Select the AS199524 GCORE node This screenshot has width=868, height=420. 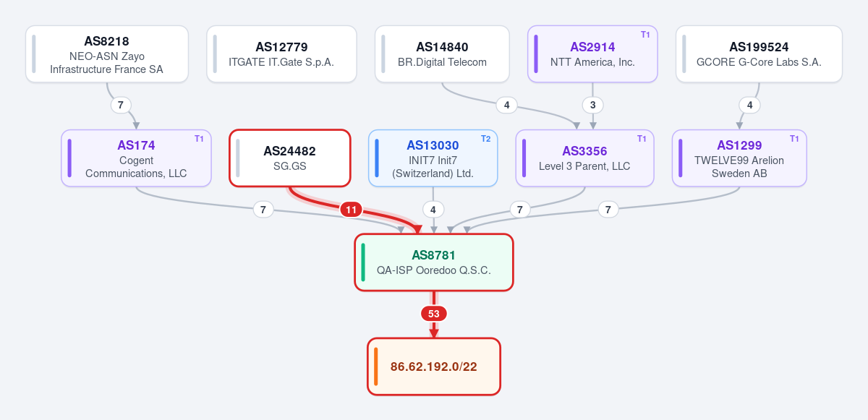(x=759, y=54)
